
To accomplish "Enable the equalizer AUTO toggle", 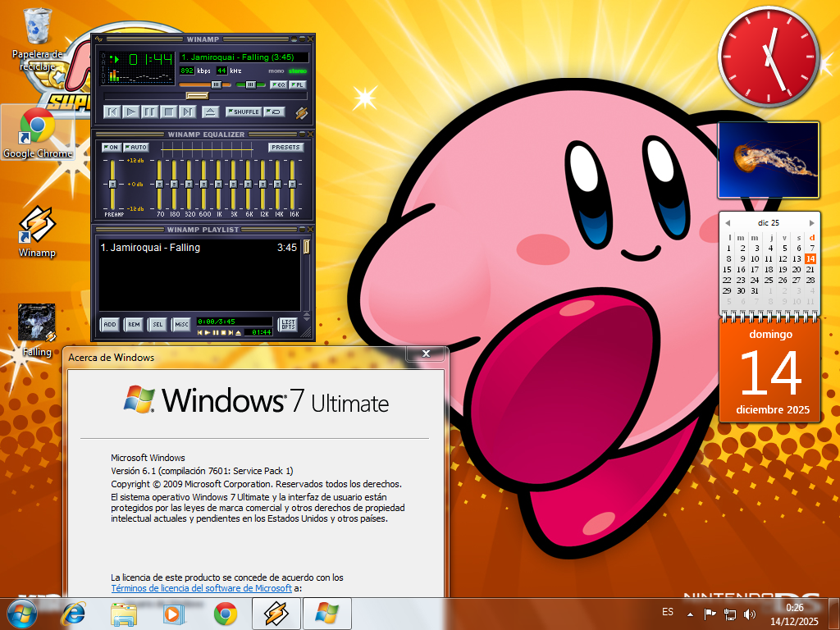I will point(136,148).
